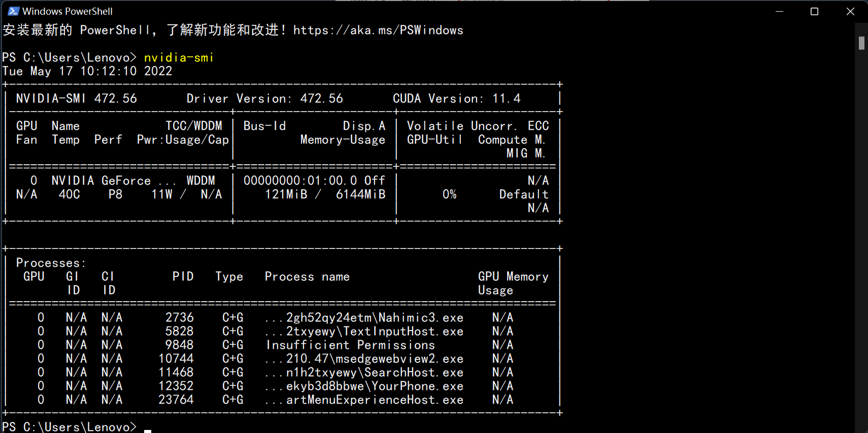Click PID 2736 in the process list

pyautogui.click(x=180, y=318)
